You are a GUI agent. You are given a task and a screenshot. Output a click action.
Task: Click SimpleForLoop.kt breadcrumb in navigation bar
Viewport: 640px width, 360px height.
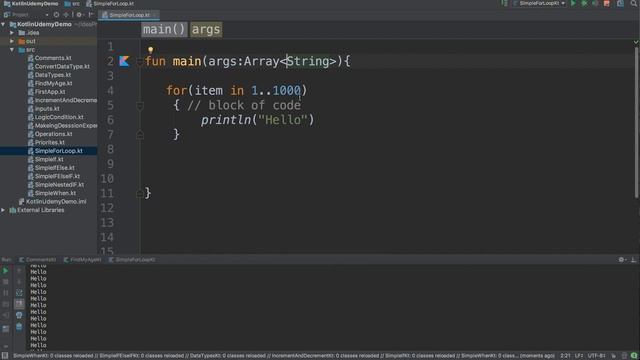(x=110, y=4)
